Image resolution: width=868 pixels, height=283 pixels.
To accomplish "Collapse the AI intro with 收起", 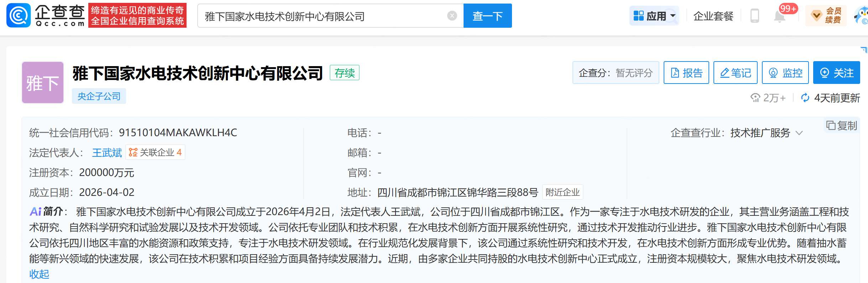I will [x=39, y=274].
